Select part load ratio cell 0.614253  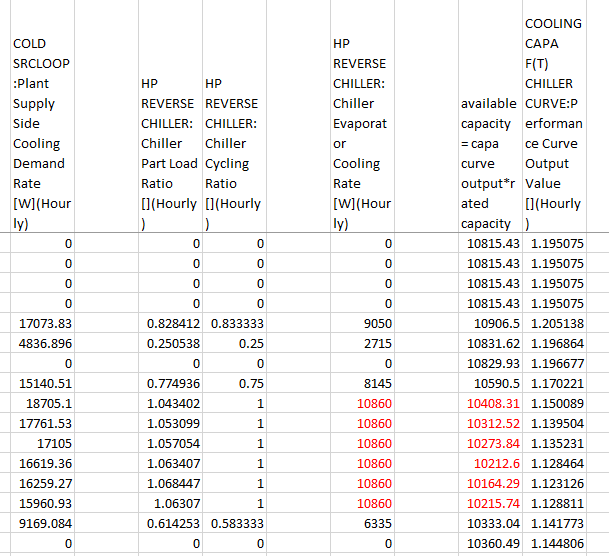[x=170, y=523]
